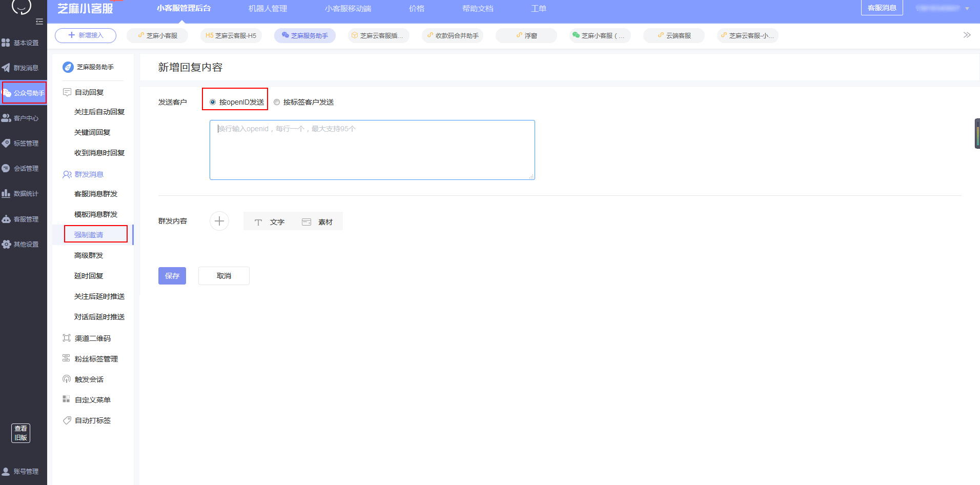Image resolution: width=980 pixels, height=485 pixels.
Task: Select 公众号助手 in left sidebar
Action: [24, 93]
